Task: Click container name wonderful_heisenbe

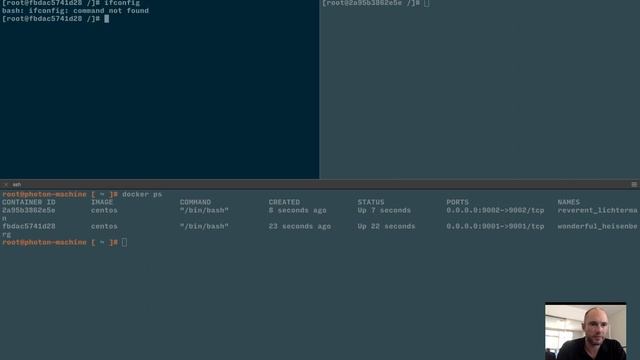Action: 598,226
